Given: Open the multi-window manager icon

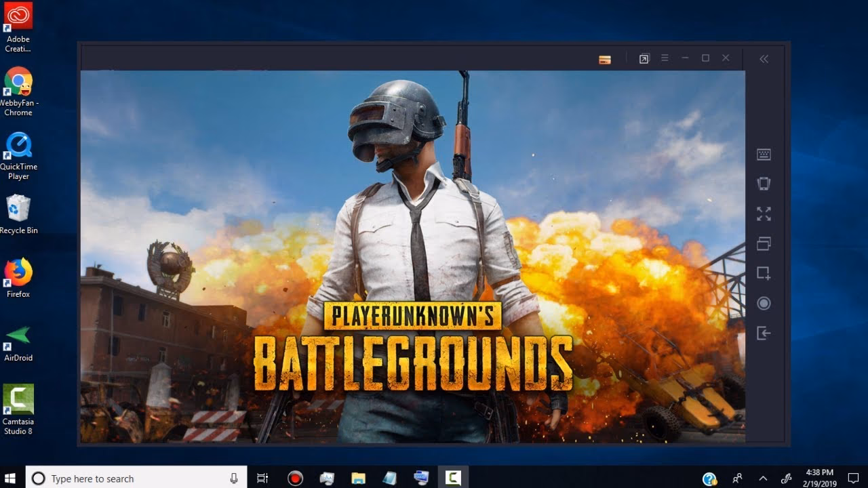Looking at the screenshot, I should 764,243.
